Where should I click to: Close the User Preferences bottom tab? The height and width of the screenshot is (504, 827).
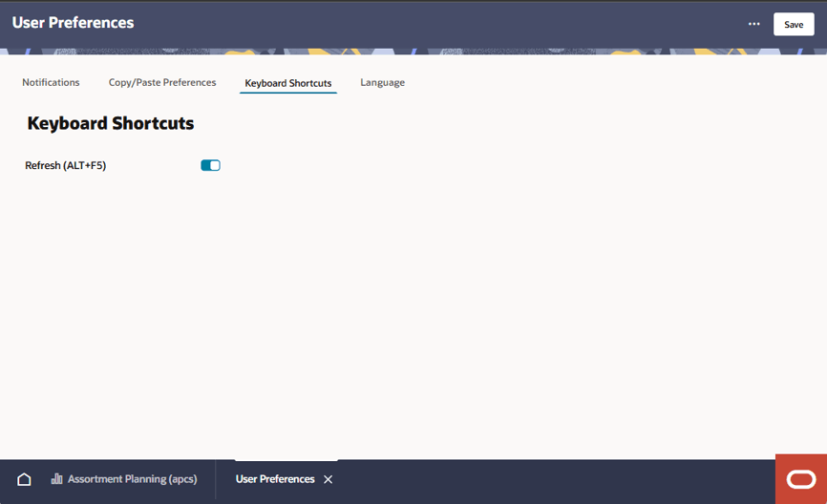coord(329,479)
